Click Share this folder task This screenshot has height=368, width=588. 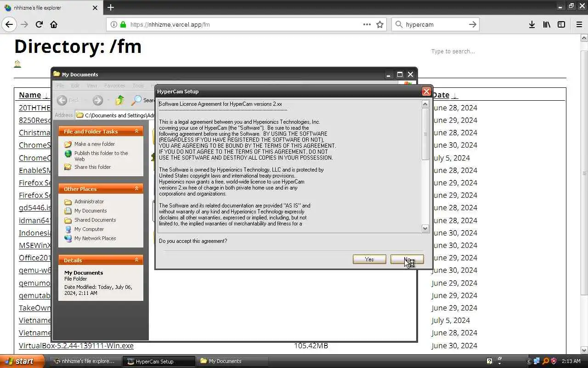(x=92, y=167)
